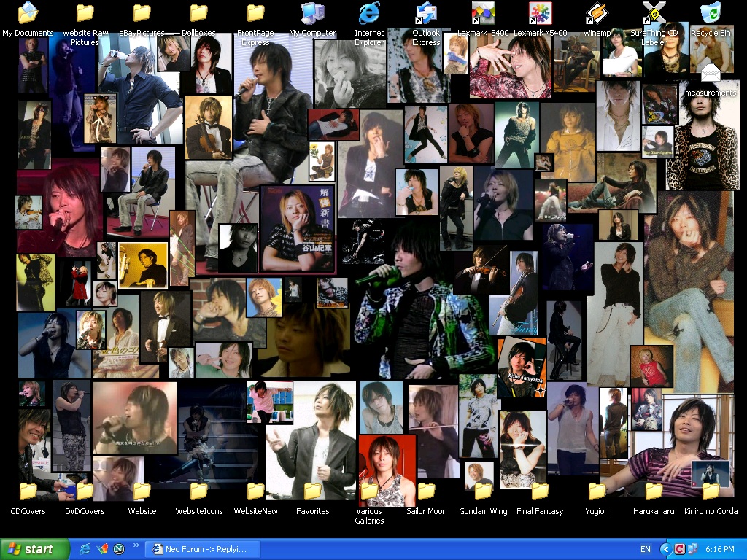Select the SureThing CD Labeler shortcut
The width and height of the screenshot is (747, 560).
(654, 14)
